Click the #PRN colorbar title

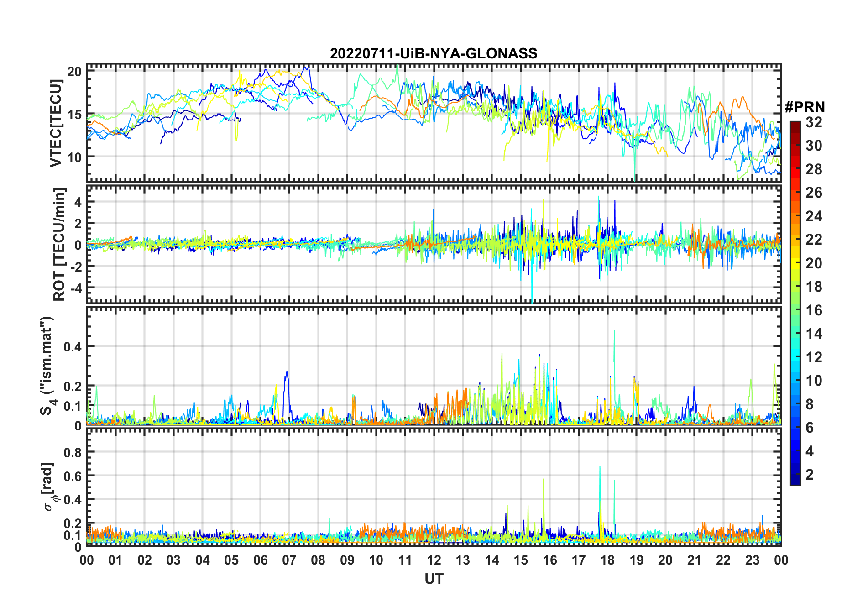click(805, 107)
